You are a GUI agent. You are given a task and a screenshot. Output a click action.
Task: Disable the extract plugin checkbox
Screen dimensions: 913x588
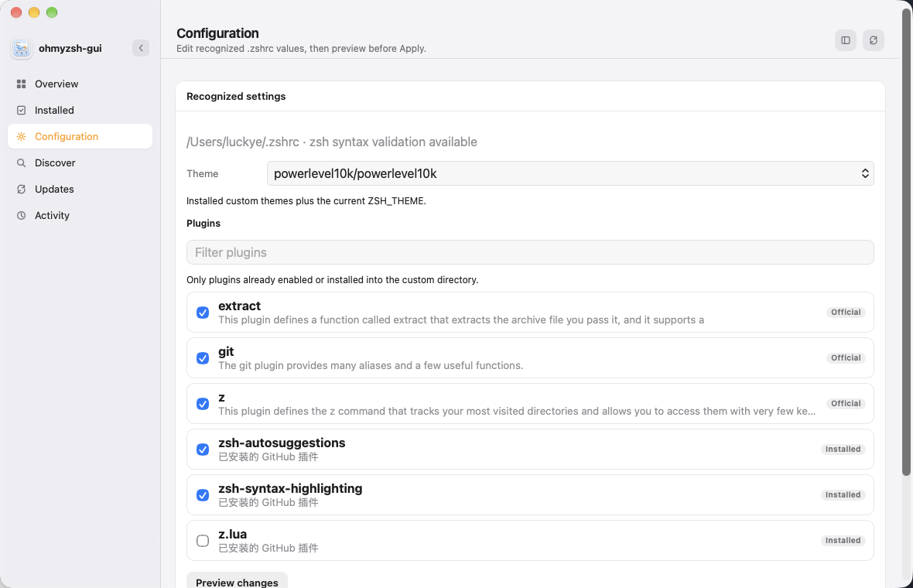203,313
